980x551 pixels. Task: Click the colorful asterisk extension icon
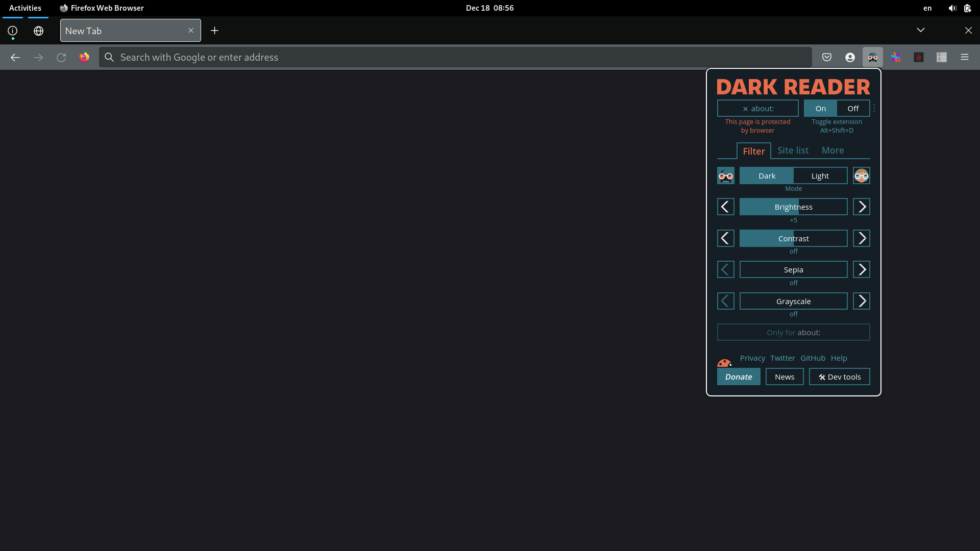[x=896, y=57]
